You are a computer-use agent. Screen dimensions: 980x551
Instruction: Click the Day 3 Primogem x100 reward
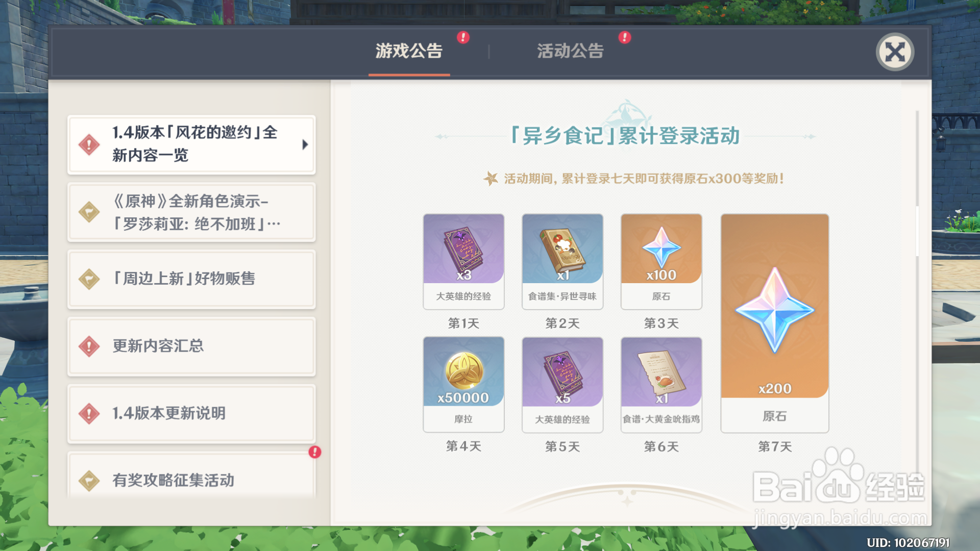661,261
